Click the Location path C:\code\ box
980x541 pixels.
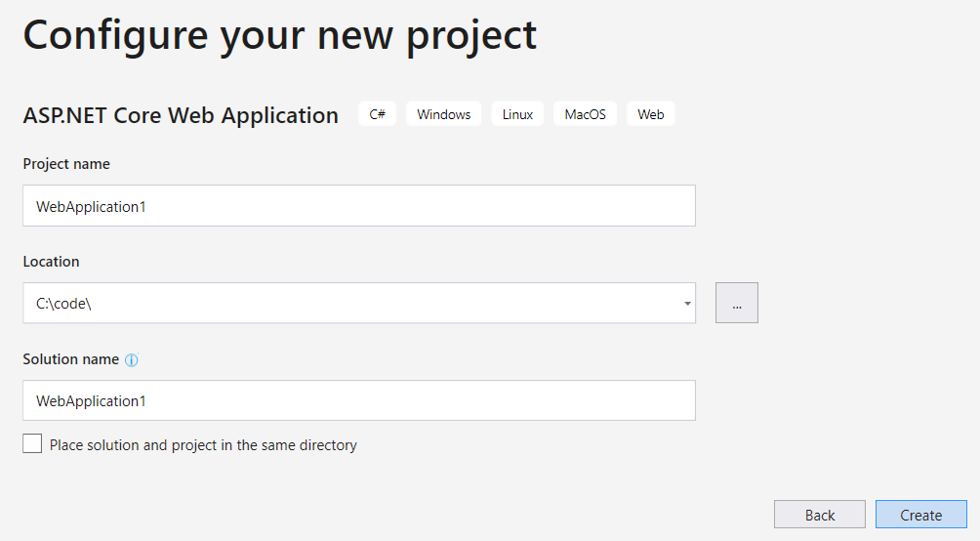pos(351,304)
